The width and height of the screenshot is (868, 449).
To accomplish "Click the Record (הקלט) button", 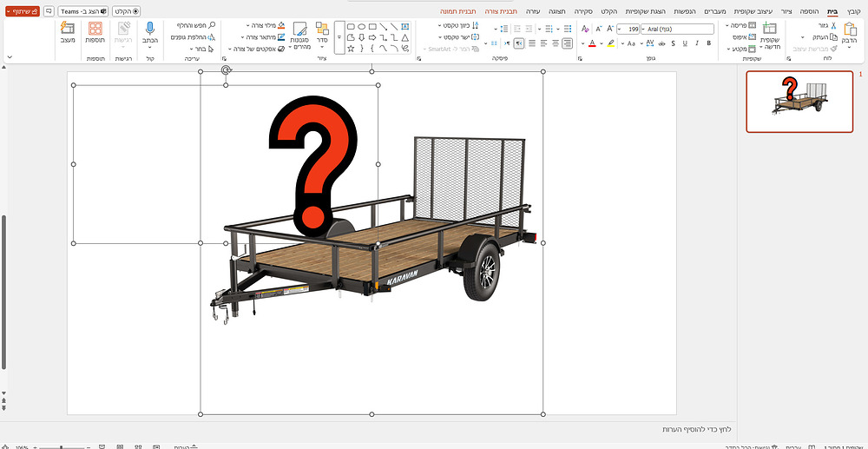I will tap(126, 11).
